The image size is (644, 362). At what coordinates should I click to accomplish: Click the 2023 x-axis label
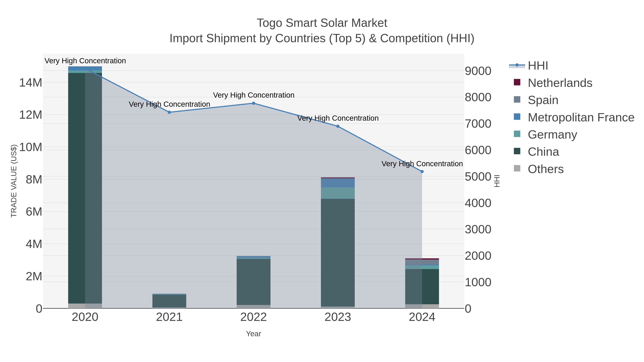338,317
